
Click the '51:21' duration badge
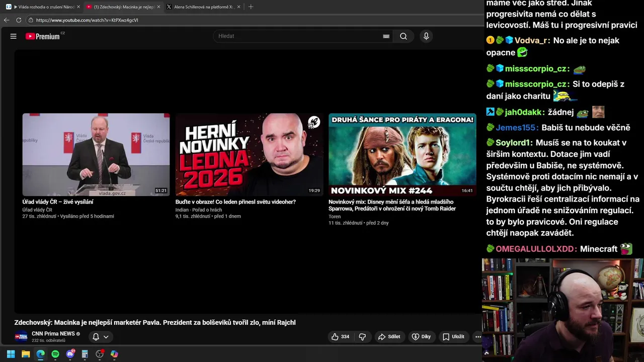[x=161, y=191]
